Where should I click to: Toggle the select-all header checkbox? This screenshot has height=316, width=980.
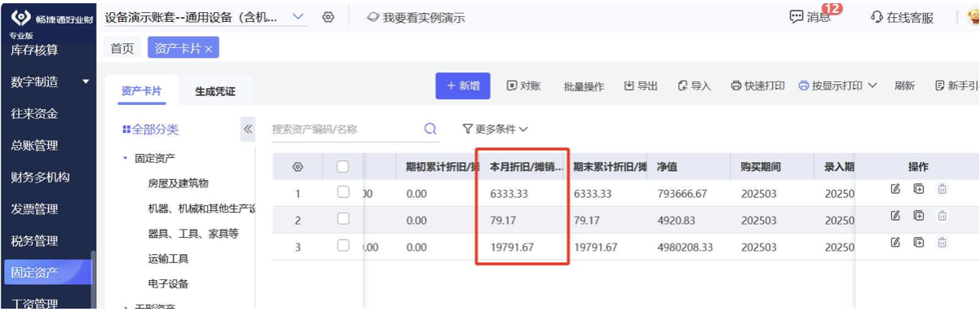coord(343,167)
